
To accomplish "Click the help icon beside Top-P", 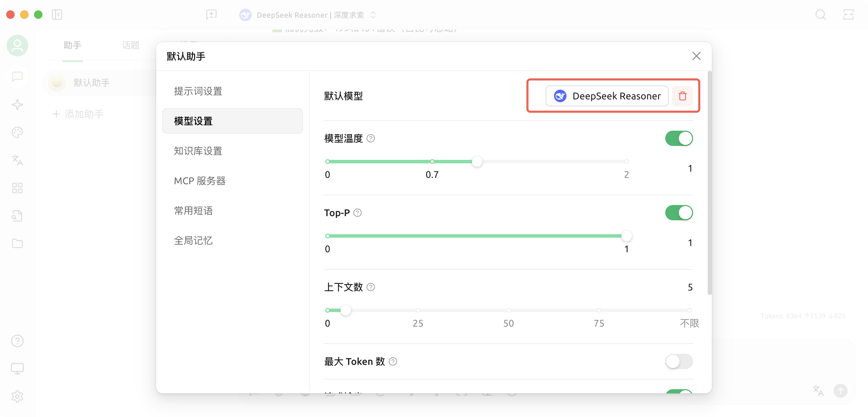I will tap(357, 213).
